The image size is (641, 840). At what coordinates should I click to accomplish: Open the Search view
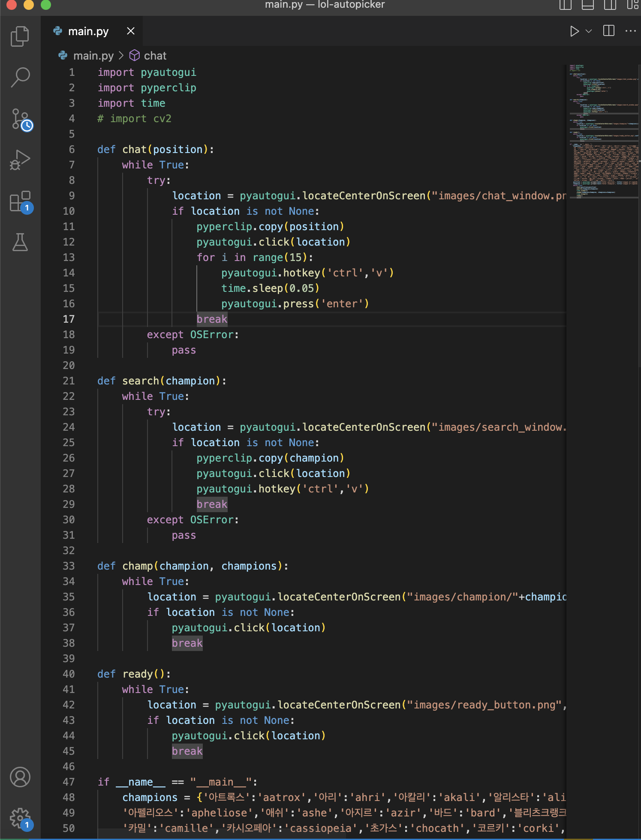(20, 78)
